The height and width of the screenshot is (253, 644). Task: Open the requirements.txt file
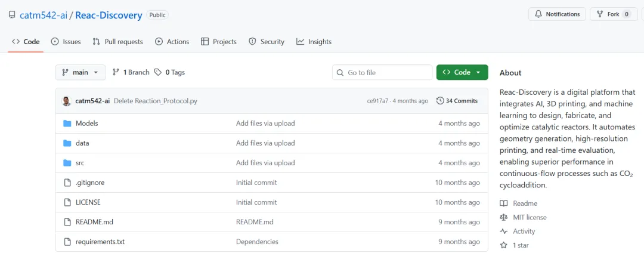pos(100,242)
